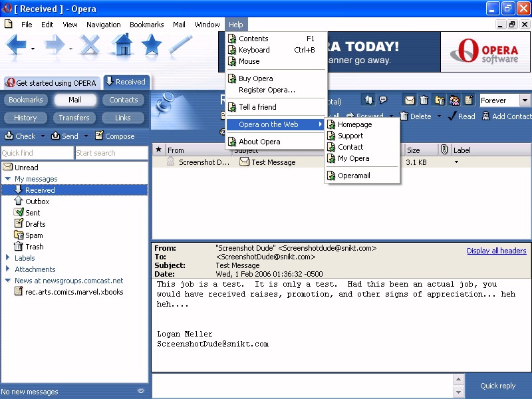532x399 pixels.
Task: Switch to Get started using OPERA tab
Action: coord(52,82)
